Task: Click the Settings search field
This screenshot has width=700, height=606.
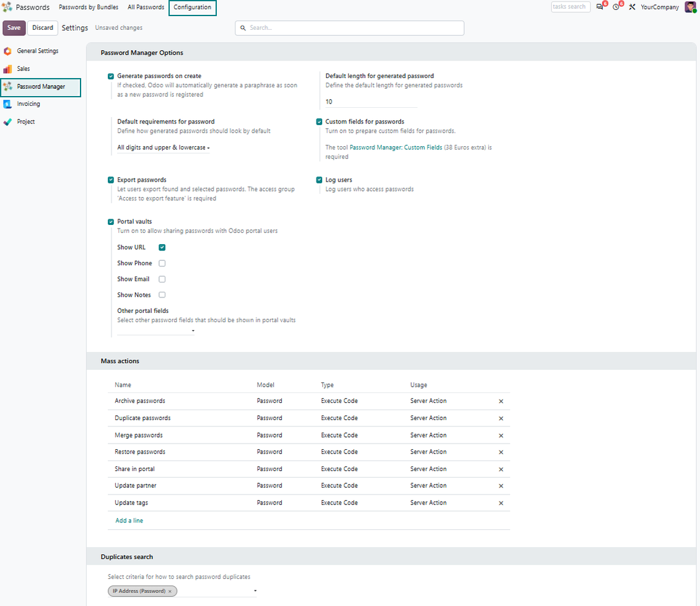Action: [x=349, y=28]
